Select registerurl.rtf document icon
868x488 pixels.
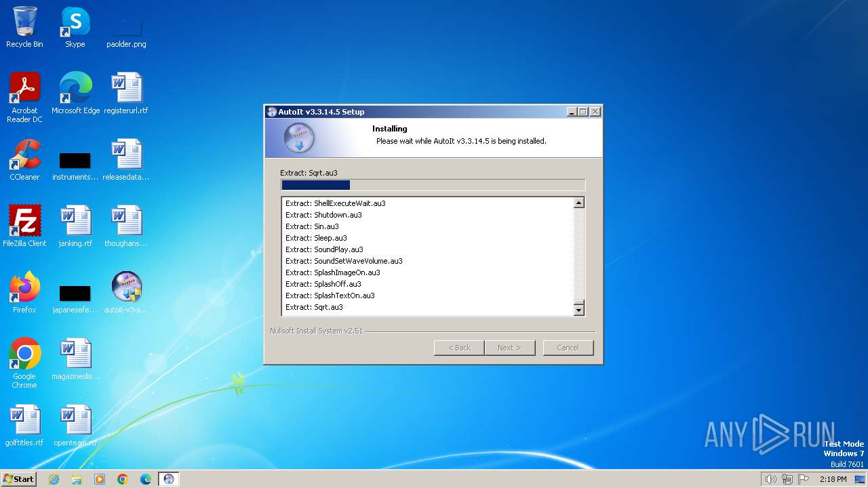(x=126, y=93)
